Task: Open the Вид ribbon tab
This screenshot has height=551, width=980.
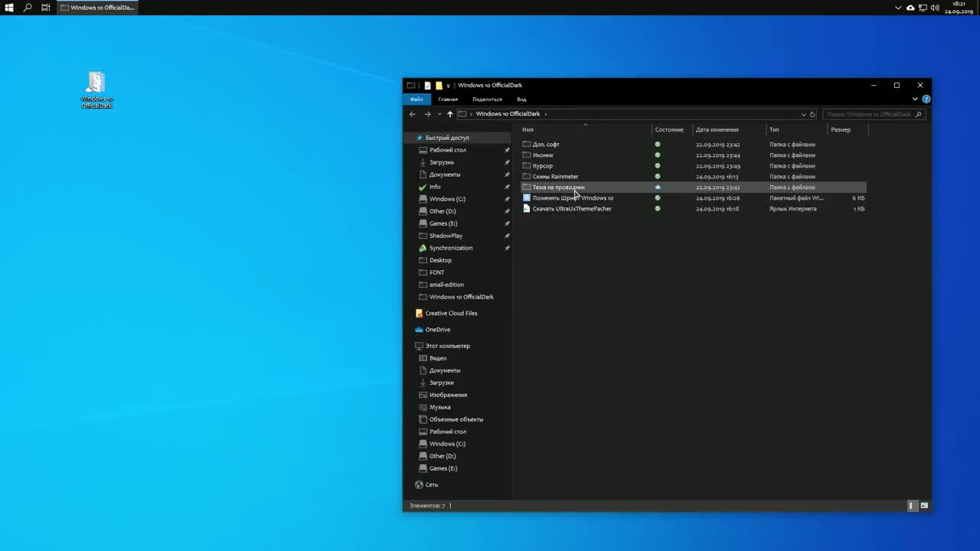Action: tap(521, 99)
